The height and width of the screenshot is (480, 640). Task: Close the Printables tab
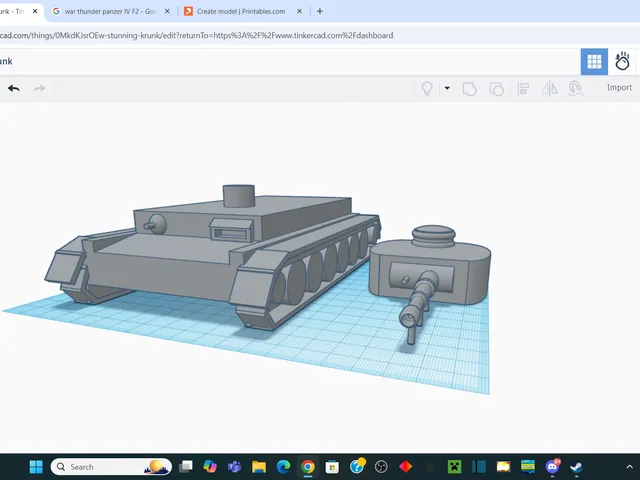tap(299, 11)
